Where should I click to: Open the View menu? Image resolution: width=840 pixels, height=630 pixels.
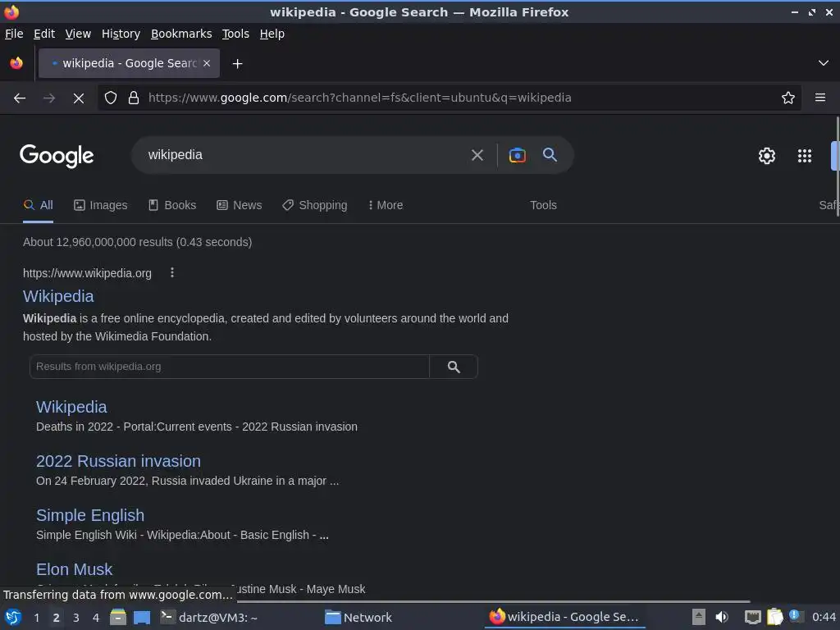tap(78, 34)
